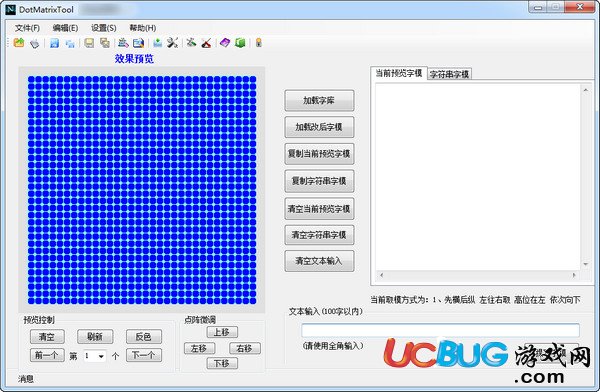Click the blue download arrow icon
The height and width of the screenshot is (392, 600).
[157, 43]
